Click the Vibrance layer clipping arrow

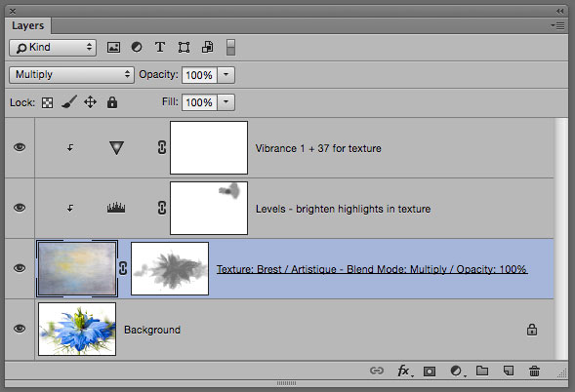[x=70, y=147]
